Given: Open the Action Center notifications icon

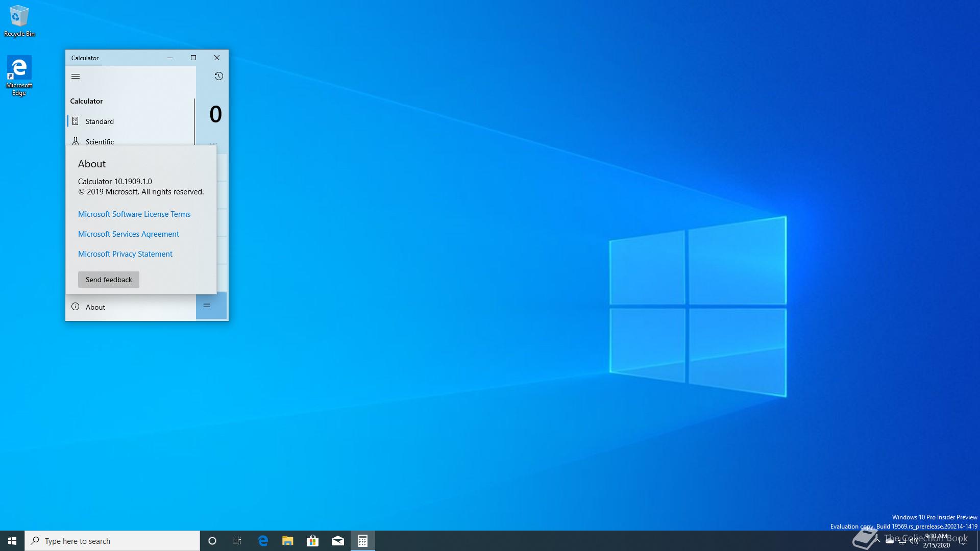Looking at the screenshot, I should tap(963, 541).
